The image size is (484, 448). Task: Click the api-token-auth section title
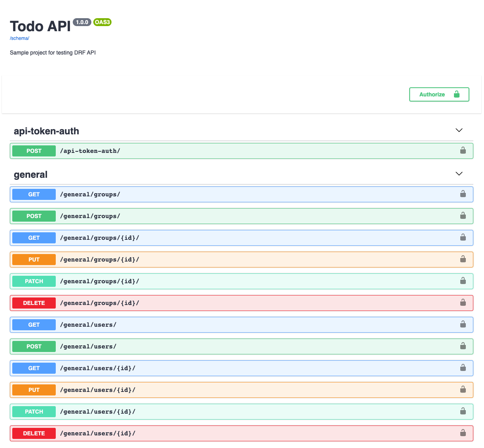tap(46, 131)
